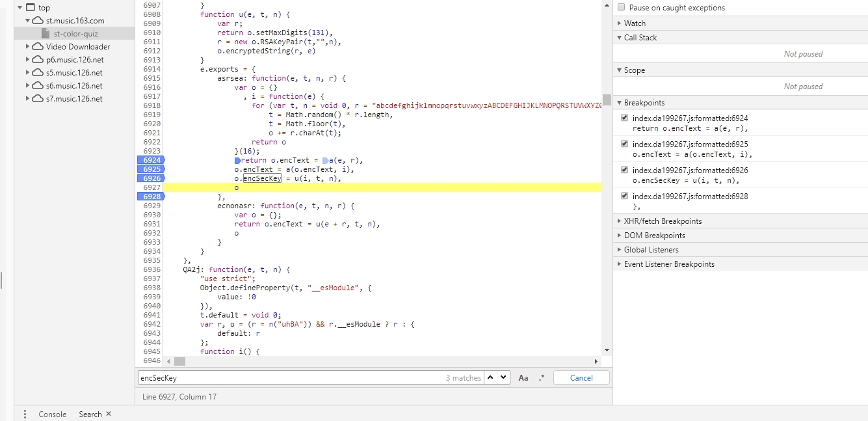Screen dimensions: 868x421
Task: Toggle Pause on caught exceptions checkbox
Action: coord(621,7)
